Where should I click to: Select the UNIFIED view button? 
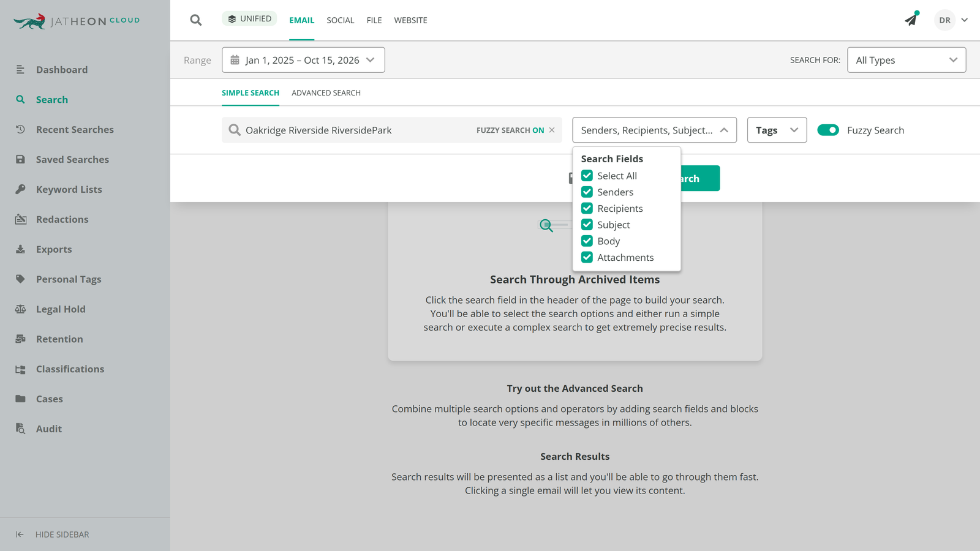pyautogui.click(x=249, y=19)
